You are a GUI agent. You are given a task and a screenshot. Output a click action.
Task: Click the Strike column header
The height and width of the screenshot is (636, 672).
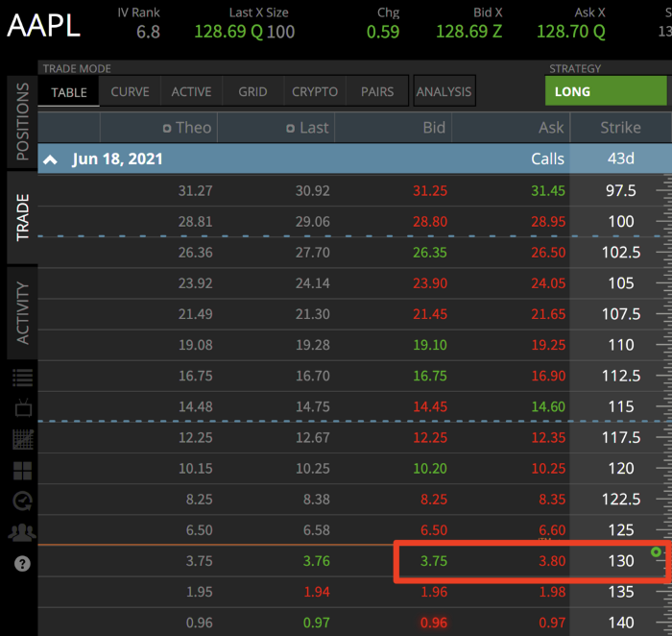point(620,128)
